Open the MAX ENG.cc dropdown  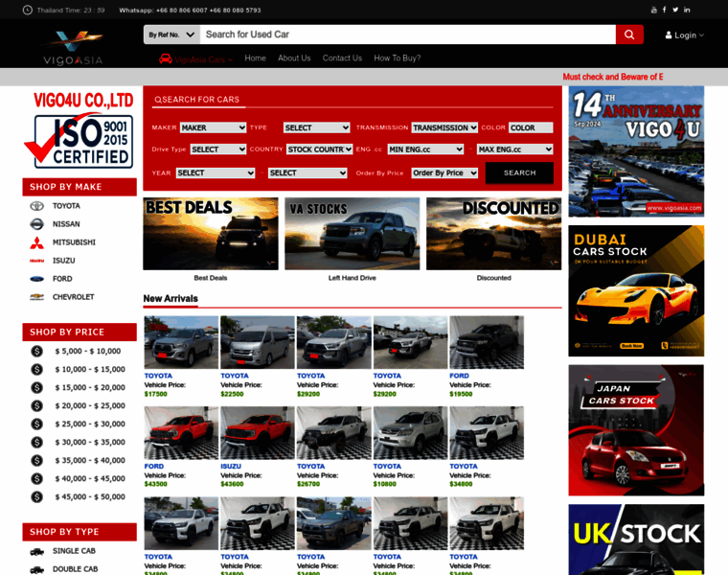515,149
